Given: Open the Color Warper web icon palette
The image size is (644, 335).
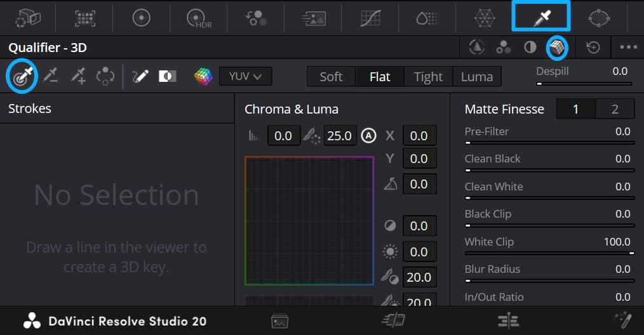Looking at the screenshot, I should coord(485,18).
